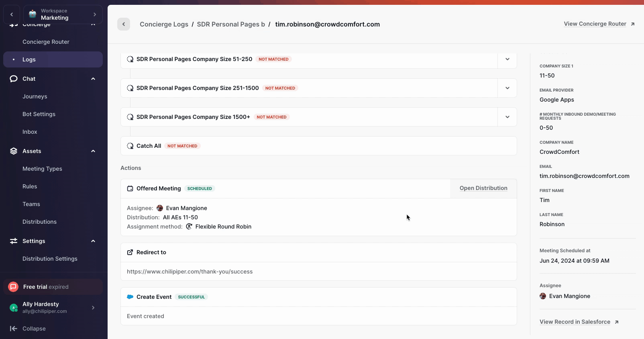This screenshot has width=644, height=339.
Task: Click the SUCCESSFUL status badge
Action: [x=192, y=297]
